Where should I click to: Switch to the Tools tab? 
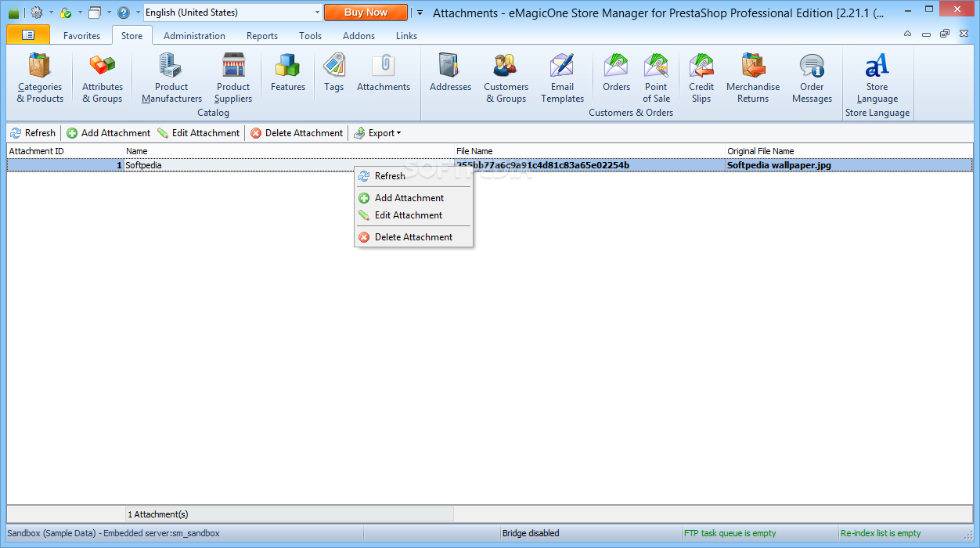tap(310, 36)
